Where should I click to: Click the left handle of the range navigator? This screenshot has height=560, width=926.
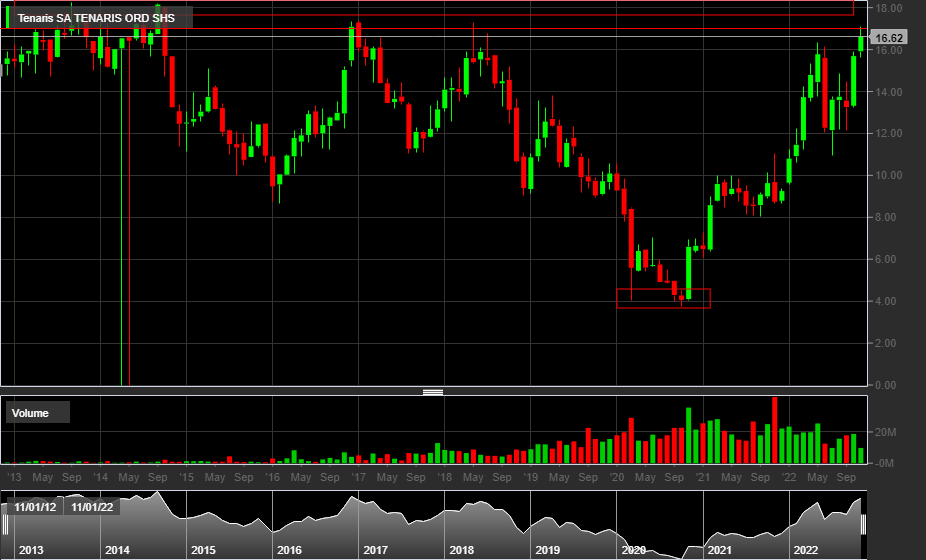click(5, 525)
